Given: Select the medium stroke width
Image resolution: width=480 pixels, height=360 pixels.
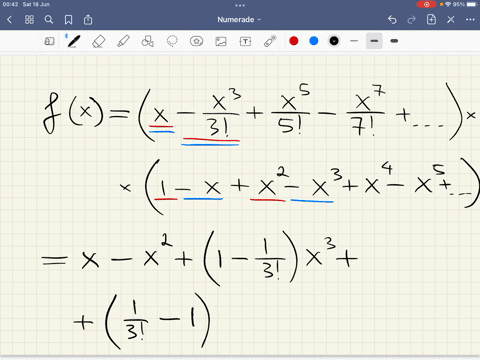Looking at the screenshot, I should tap(374, 41).
